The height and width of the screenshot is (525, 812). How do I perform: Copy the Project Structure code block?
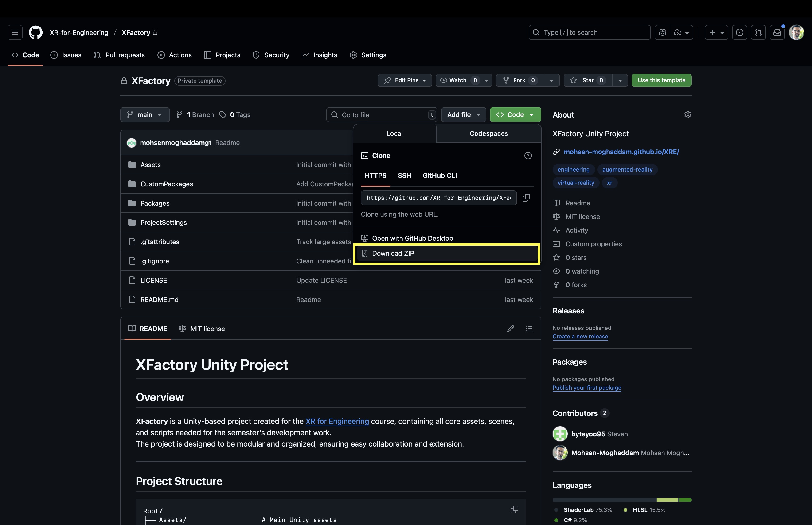[514, 509]
